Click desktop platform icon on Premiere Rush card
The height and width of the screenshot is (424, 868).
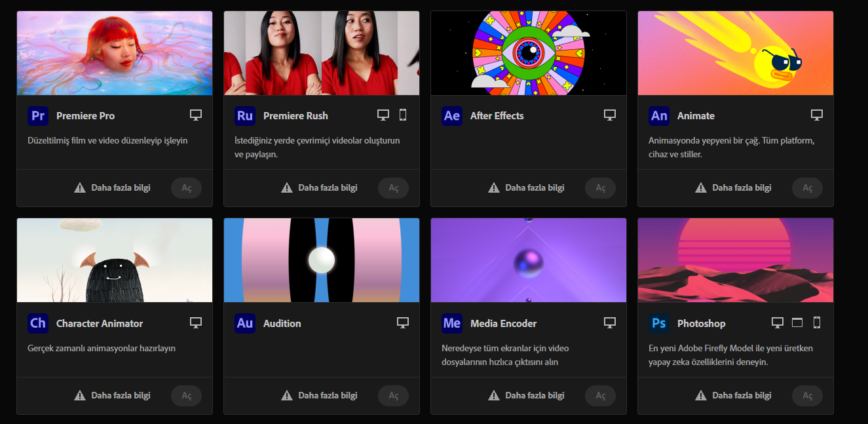[383, 115]
